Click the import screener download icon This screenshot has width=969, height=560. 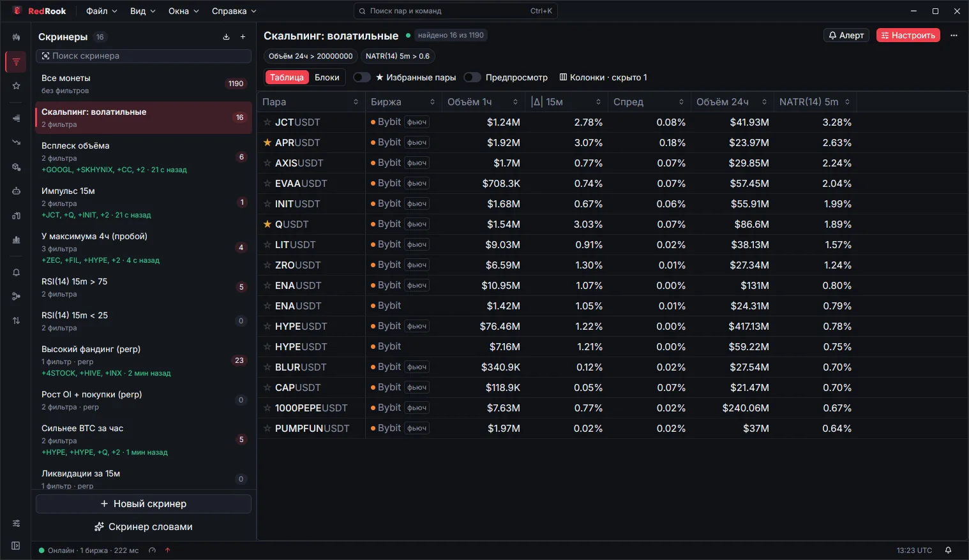[226, 37]
